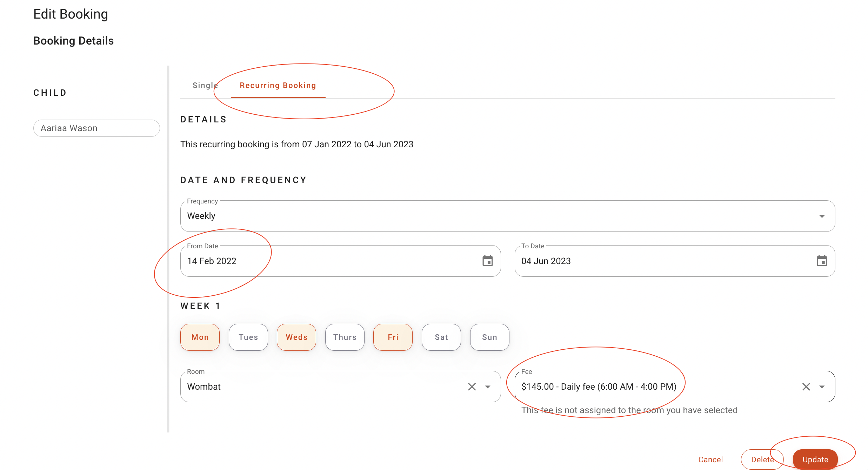
Task: Switch to the Single booking tab
Action: pyautogui.click(x=205, y=85)
